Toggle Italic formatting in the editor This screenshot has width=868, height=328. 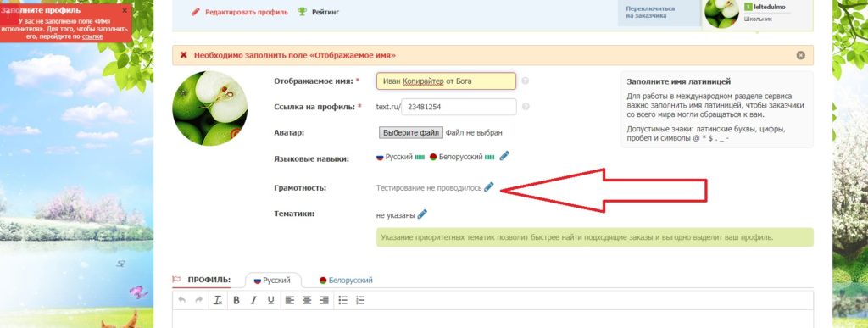253,300
